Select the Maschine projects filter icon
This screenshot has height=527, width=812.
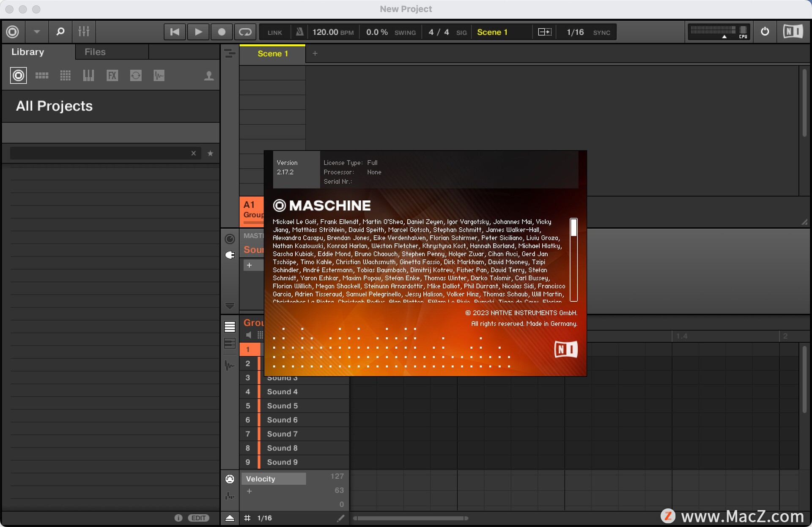[x=18, y=75]
